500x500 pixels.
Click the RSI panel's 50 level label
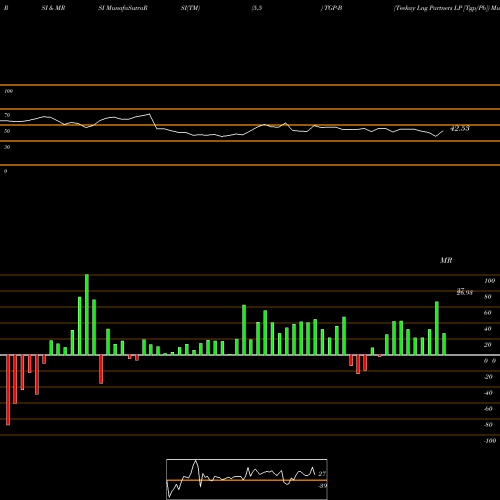pyautogui.click(x=7, y=131)
